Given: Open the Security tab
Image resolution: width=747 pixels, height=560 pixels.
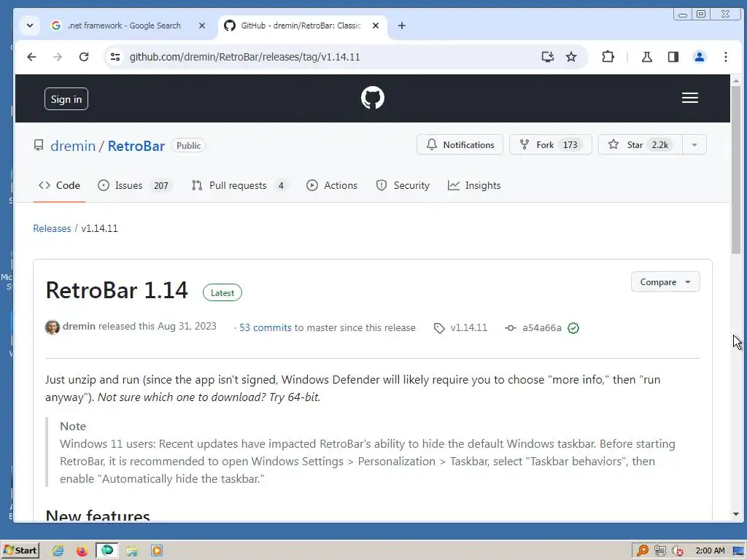Looking at the screenshot, I should tap(403, 186).
